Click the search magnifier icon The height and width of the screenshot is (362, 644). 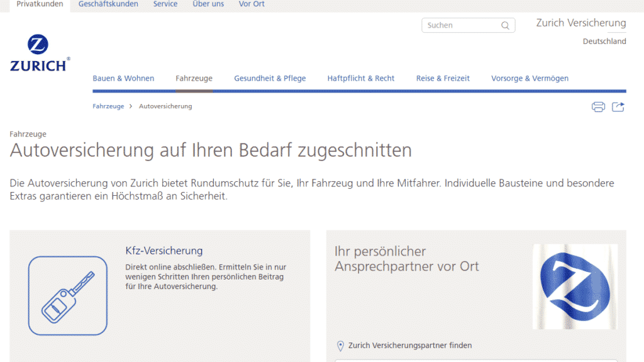[x=505, y=26]
